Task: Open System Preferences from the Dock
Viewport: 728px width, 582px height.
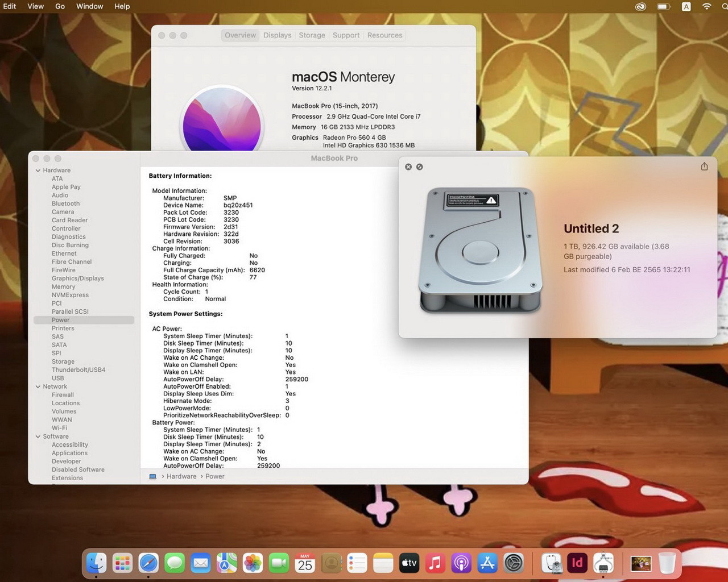Action: (514, 563)
